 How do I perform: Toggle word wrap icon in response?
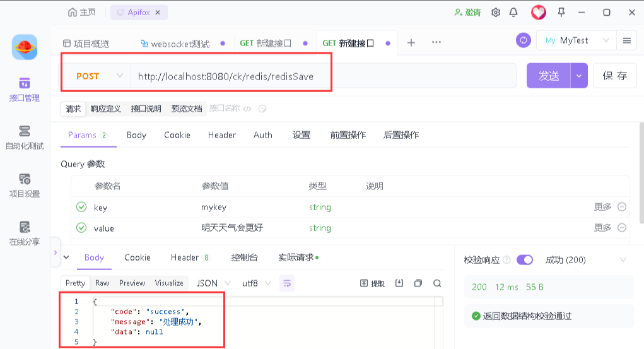point(287,283)
